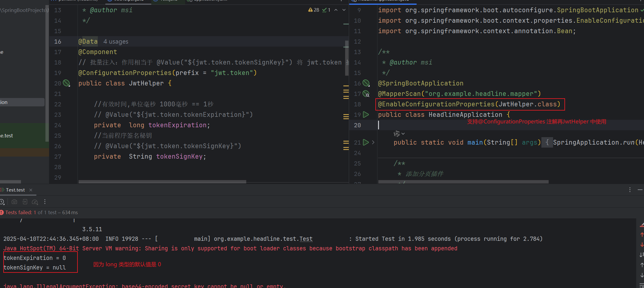Click the gray up-arrow in console sidebar
Screen dimensions: 644x288
[x=642, y=265]
